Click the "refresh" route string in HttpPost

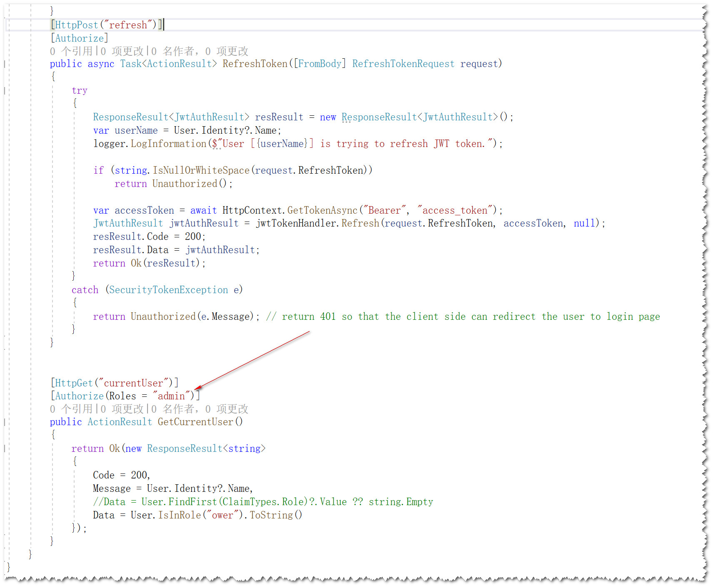pyautogui.click(x=128, y=25)
